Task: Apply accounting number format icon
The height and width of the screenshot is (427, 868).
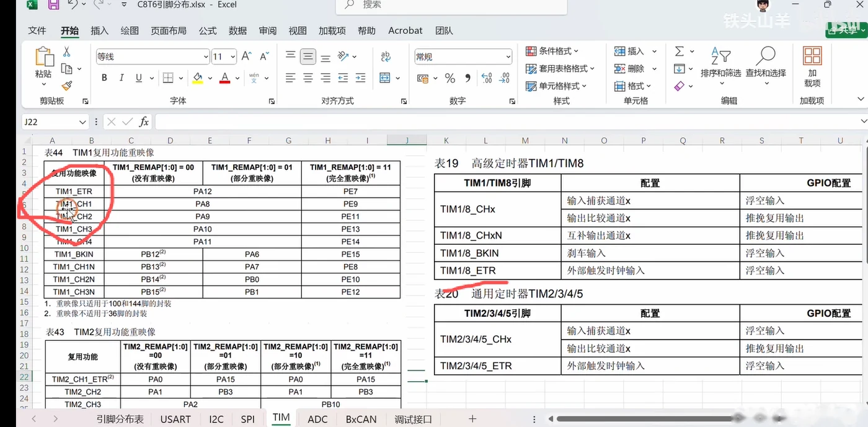Action: (423, 78)
